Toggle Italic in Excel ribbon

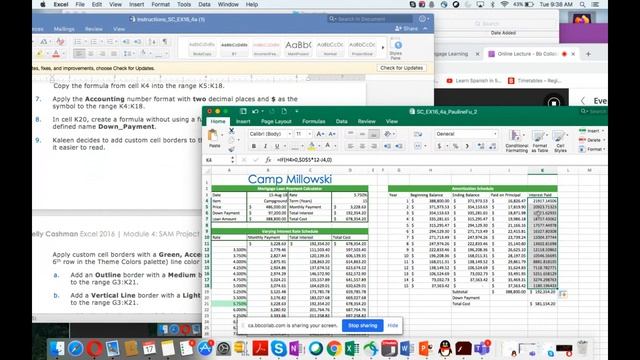click(265, 146)
